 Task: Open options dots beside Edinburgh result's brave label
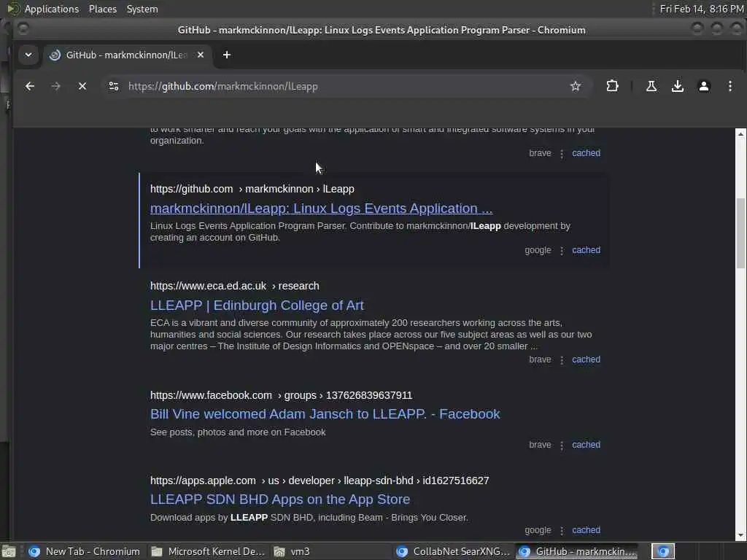pos(562,360)
